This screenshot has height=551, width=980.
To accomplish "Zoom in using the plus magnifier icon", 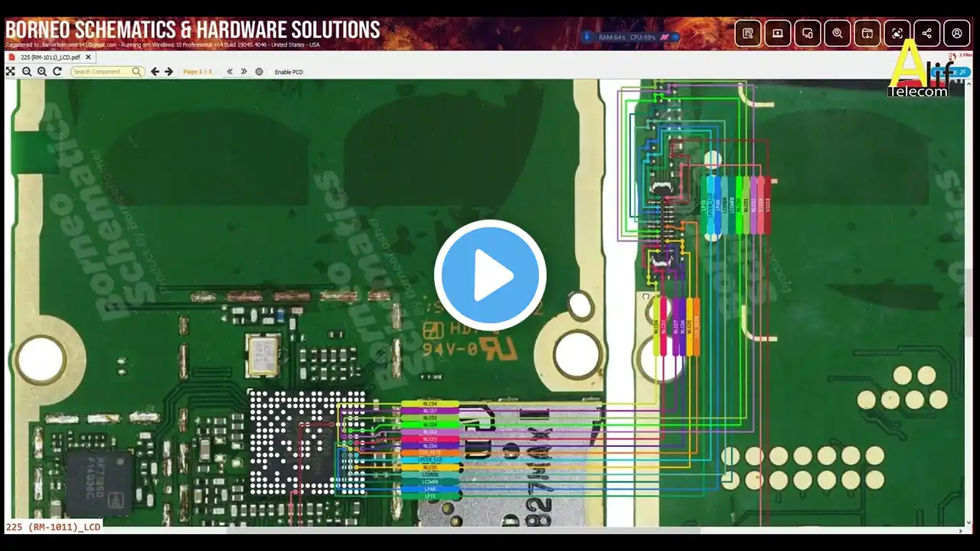I will click(42, 71).
